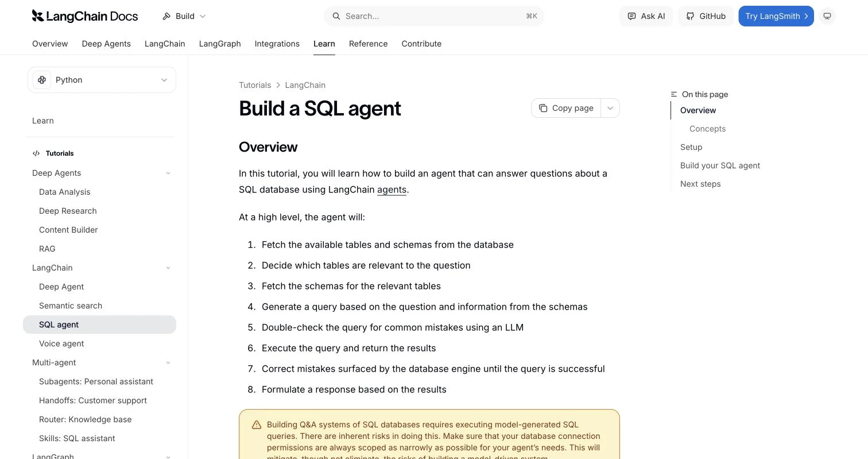Screen dimensions: 868x459
Task: Click the Overview section heading
Action: pos(268,147)
